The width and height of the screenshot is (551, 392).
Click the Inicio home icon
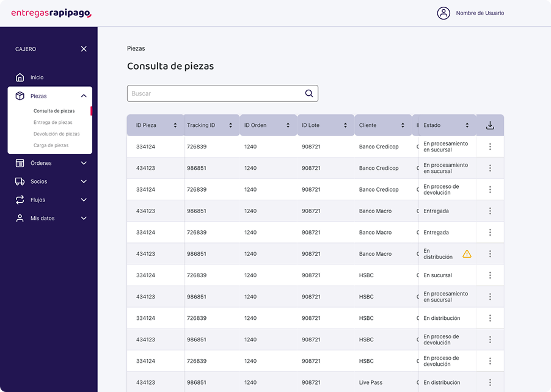click(20, 78)
